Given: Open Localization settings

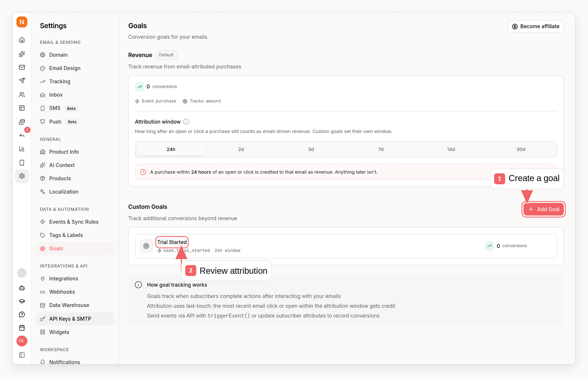Looking at the screenshot, I should pos(75,192).
